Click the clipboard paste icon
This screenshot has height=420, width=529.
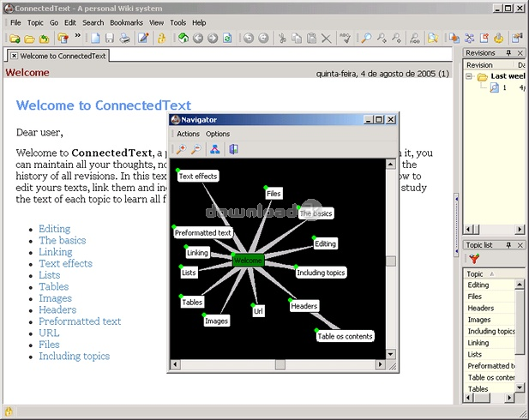(x=311, y=38)
